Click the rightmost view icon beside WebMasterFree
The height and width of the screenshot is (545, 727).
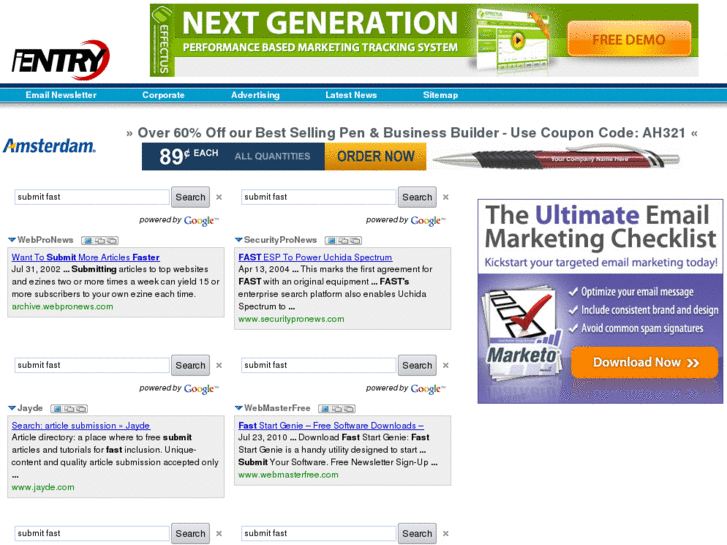click(x=349, y=409)
